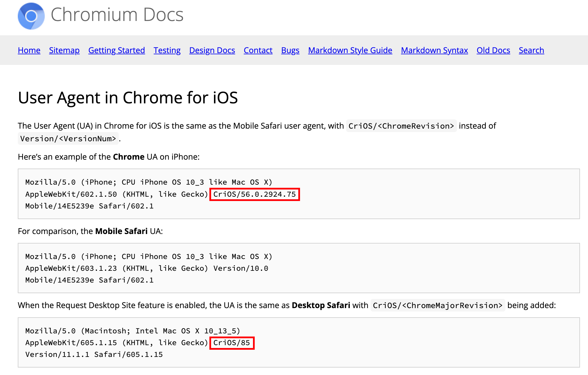The height and width of the screenshot is (375, 588).
Task: Navigate to the Testing section
Action: pos(167,50)
